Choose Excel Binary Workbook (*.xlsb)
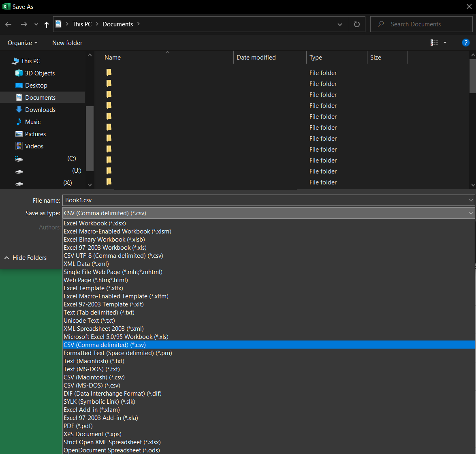This screenshot has width=476, height=454. pos(269,240)
